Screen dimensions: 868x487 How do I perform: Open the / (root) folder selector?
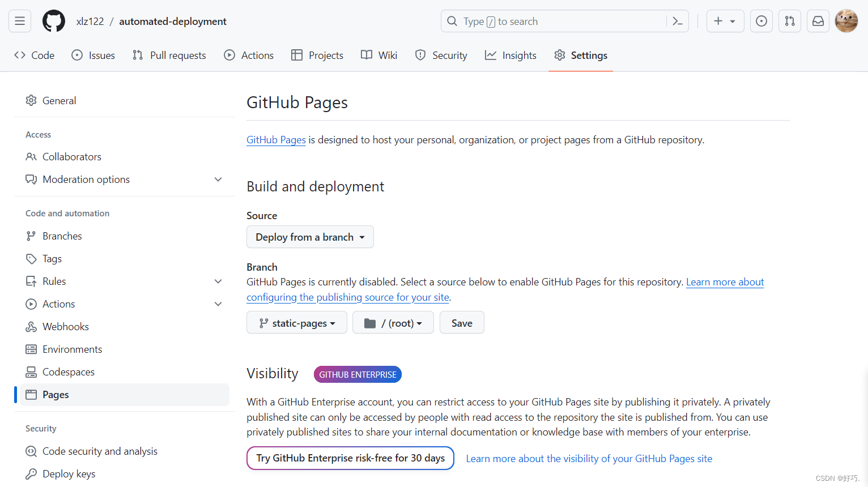coord(393,323)
